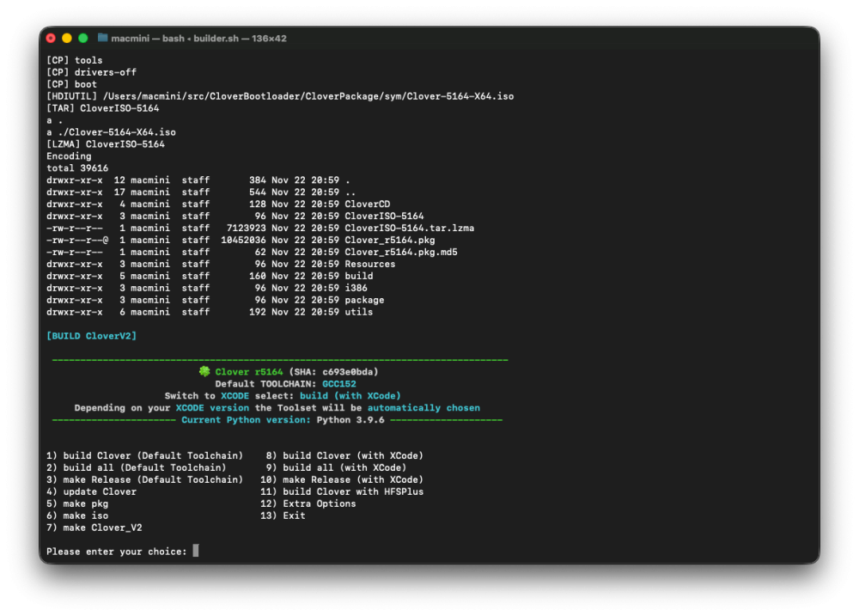Click '[CP] tools' output line

(75, 60)
